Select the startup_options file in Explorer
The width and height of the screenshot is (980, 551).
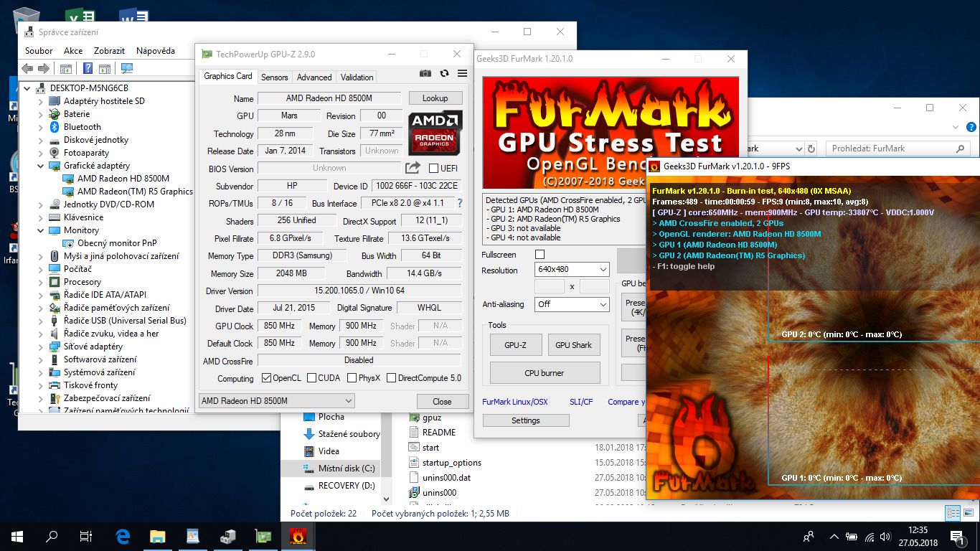pos(452,463)
